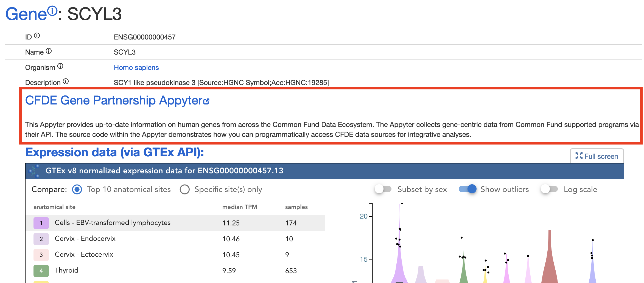Select the Cervix - Endocervix row
Screen dimensions: 644x283
pos(175,239)
